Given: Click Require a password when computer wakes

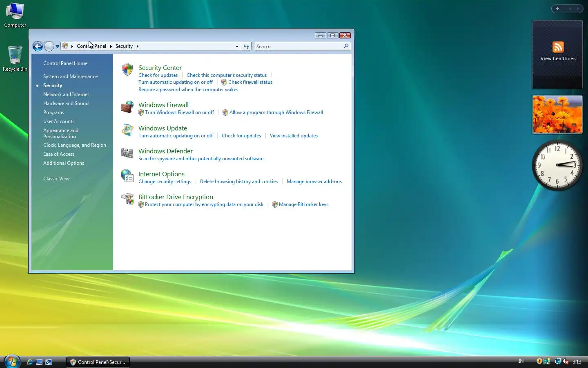Looking at the screenshot, I should 188,90.
